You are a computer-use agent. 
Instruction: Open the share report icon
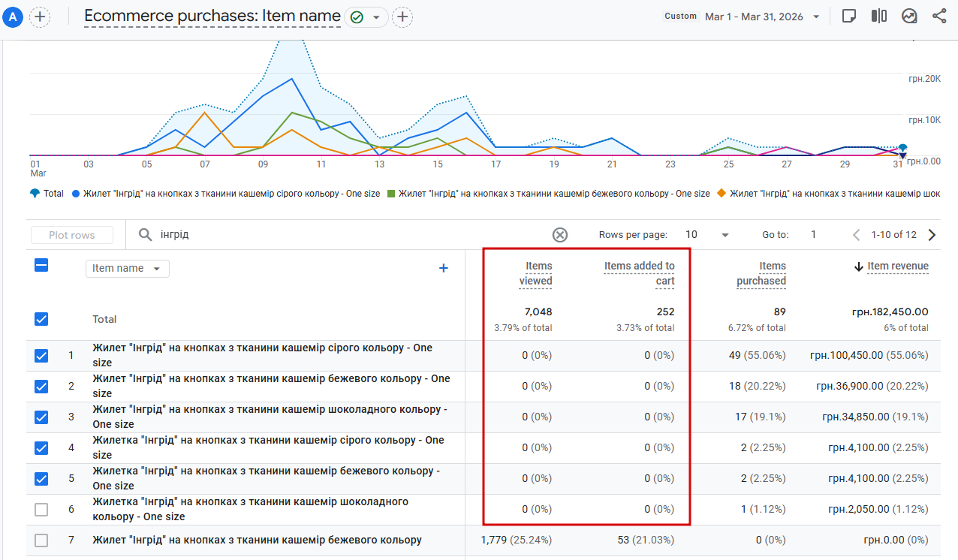click(939, 17)
